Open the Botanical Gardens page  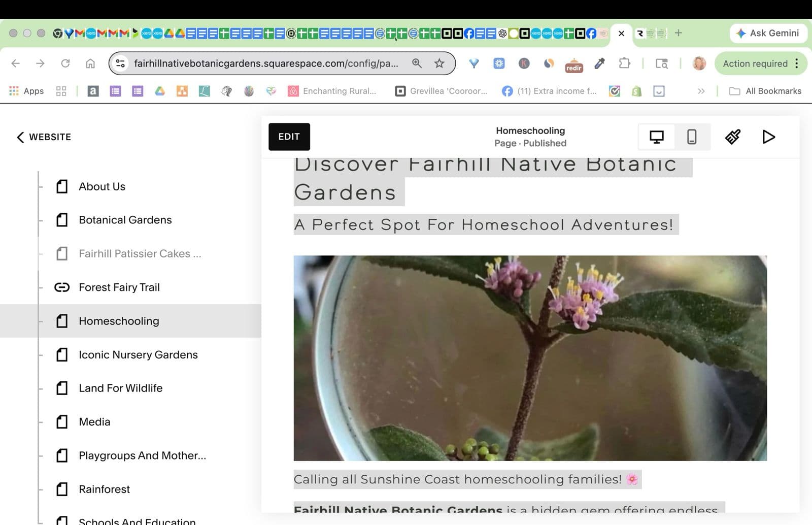[x=125, y=220]
